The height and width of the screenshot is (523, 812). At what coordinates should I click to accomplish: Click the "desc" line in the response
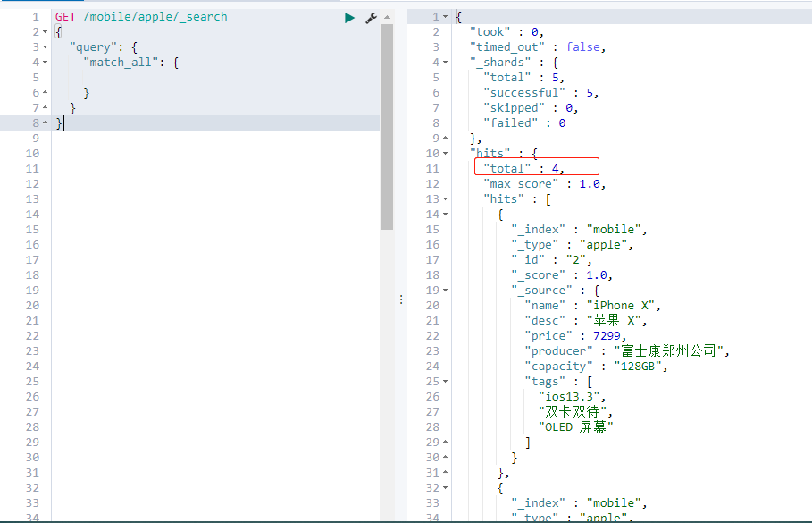pyautogui.click(x=586, y=321)
